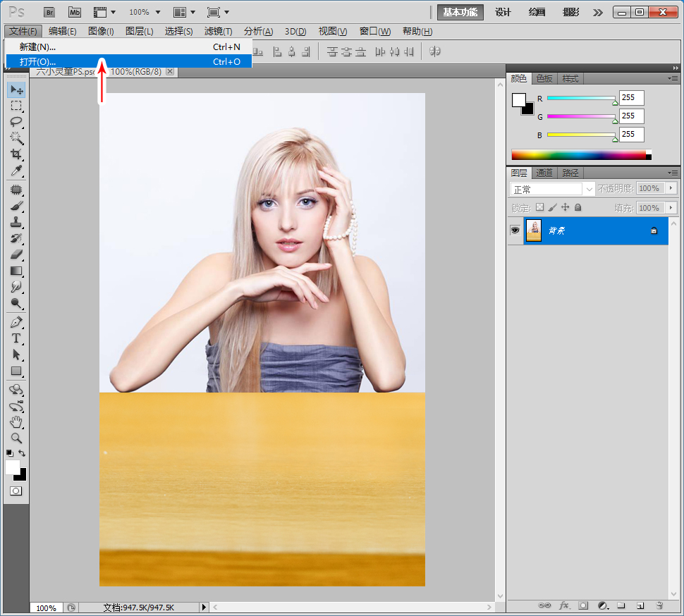684x616 pixels.
Task: Add a layer style with fx icon
Action: click(564, 605)
